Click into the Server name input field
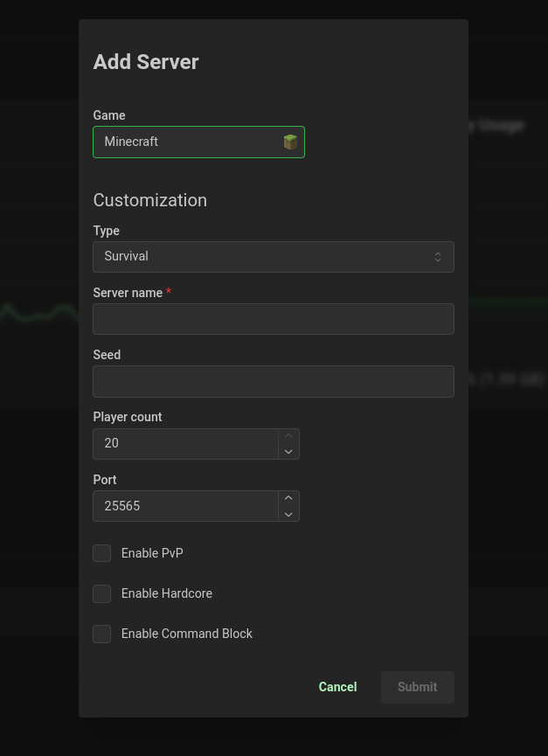This screenshot has height=756, width=548. 274,319
